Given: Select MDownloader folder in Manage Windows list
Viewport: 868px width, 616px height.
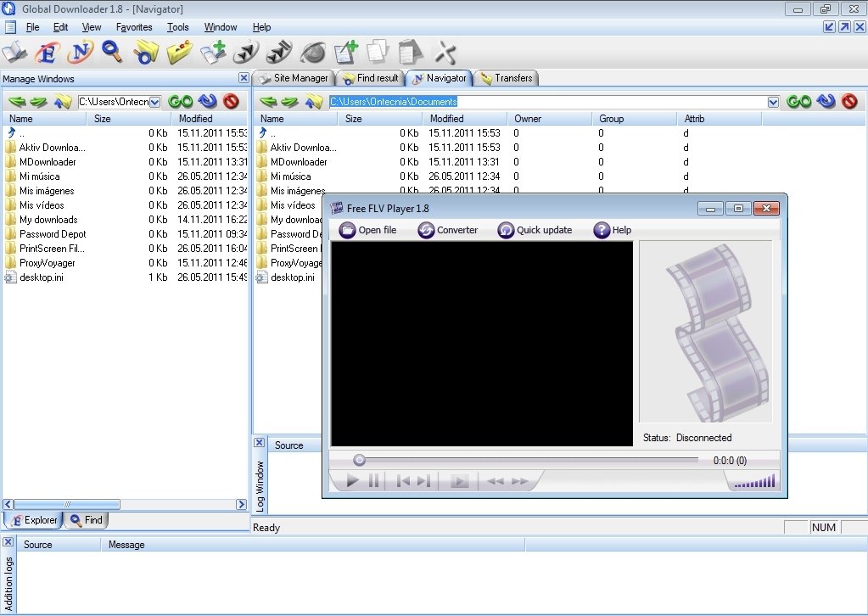Looking at the screenshot, I should [48, 162].
